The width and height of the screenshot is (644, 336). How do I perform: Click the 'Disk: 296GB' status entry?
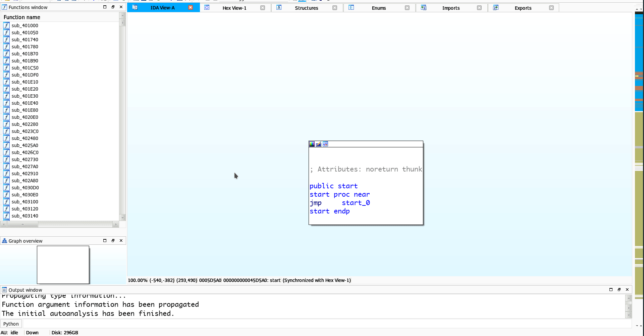click(65, 333)
